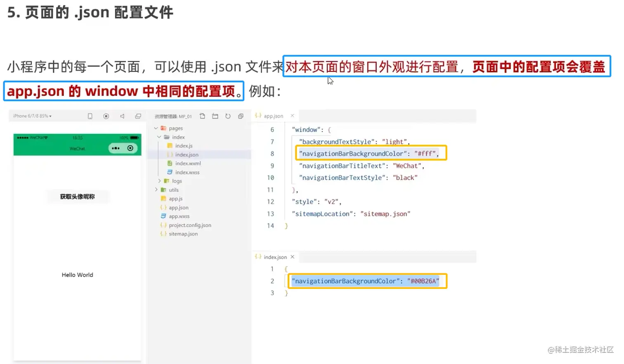Click line number 14 in app.json
The width and height of the screenshot is (624, 364).
click(270, 226)
